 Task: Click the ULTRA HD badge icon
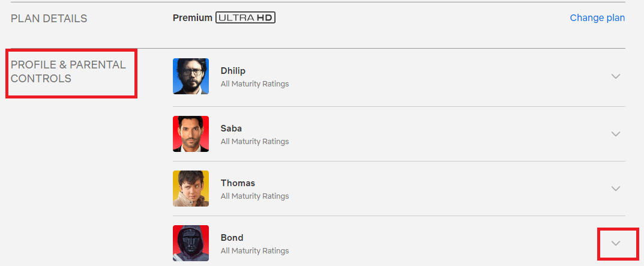pos(245,18)
